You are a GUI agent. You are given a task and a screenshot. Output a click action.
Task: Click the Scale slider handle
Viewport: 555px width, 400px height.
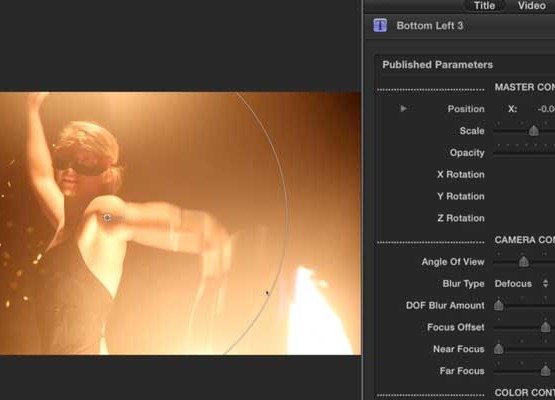[534, 131]
